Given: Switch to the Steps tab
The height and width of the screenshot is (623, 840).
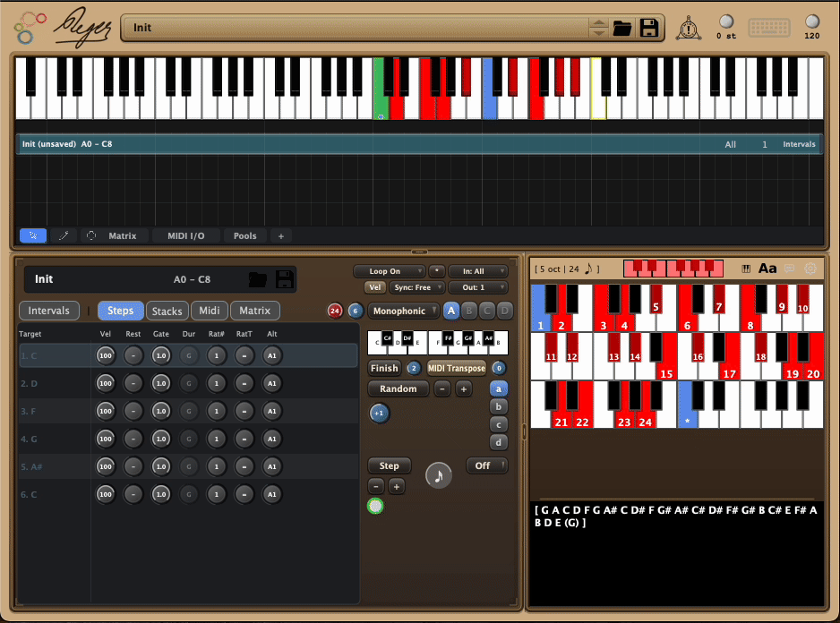Looking at the screenshot, I should point(121,311).
